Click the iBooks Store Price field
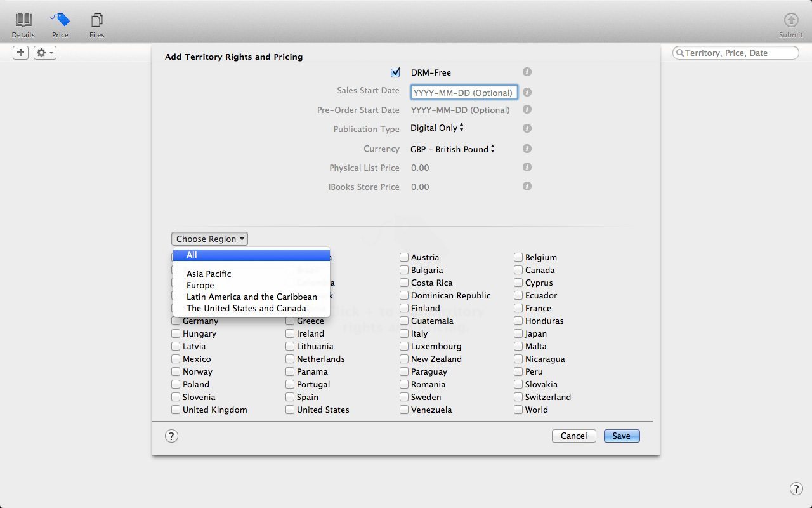The image size is (812, 508). coord(420,187)
